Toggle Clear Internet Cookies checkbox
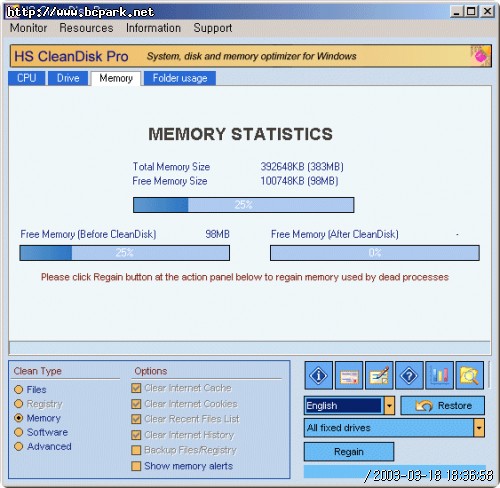Screen dimensions: 500x488 tap(136, 404)
